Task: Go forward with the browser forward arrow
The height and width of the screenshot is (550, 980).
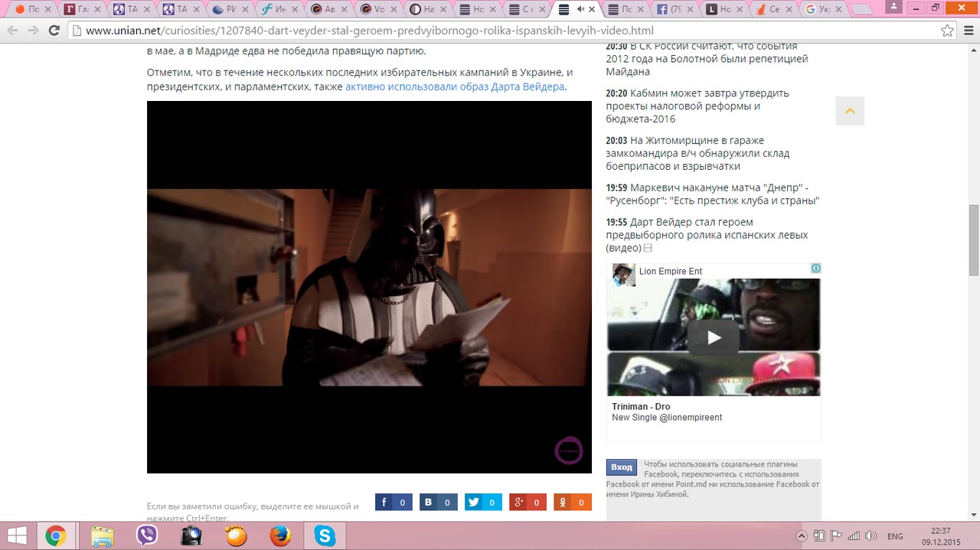Action: click(33, 31)
